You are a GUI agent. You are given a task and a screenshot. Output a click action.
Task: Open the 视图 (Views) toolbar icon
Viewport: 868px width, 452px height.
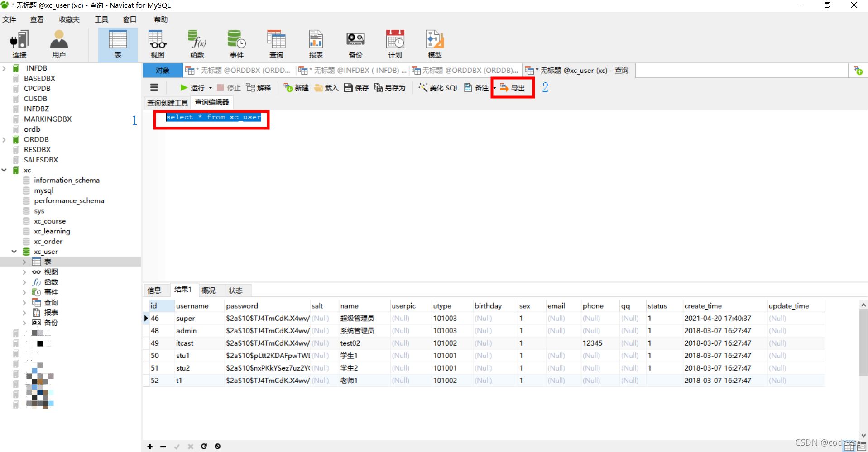pos(156,43)
